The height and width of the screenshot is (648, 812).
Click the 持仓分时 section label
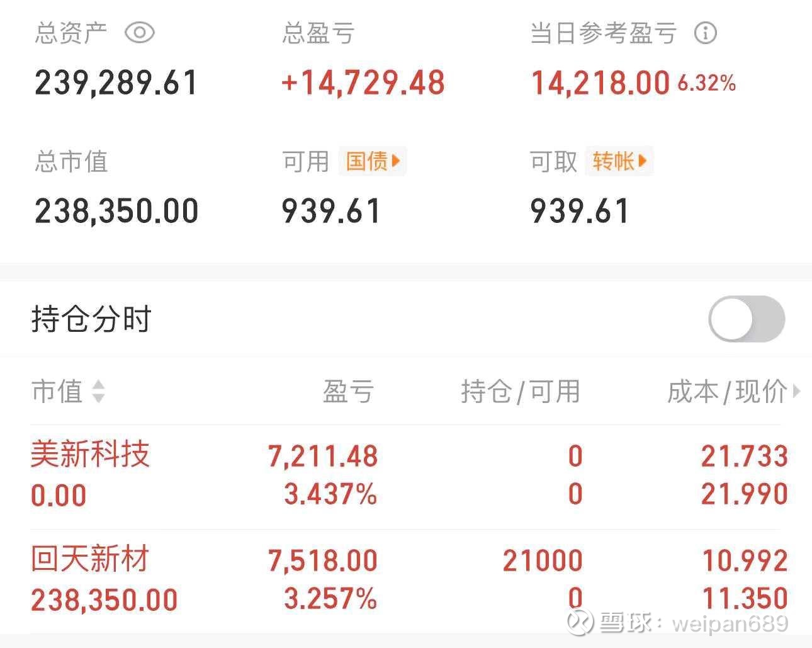point(91,319)
